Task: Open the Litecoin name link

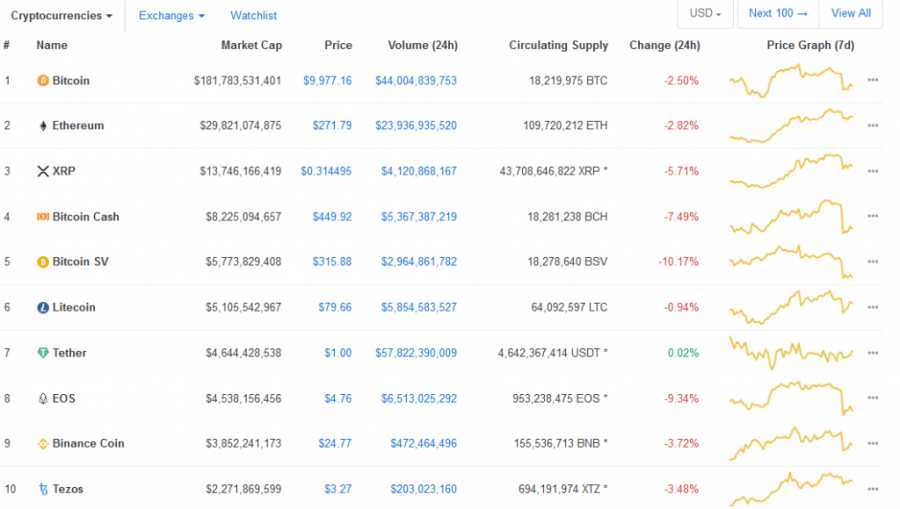Action: tap(73, 307)
